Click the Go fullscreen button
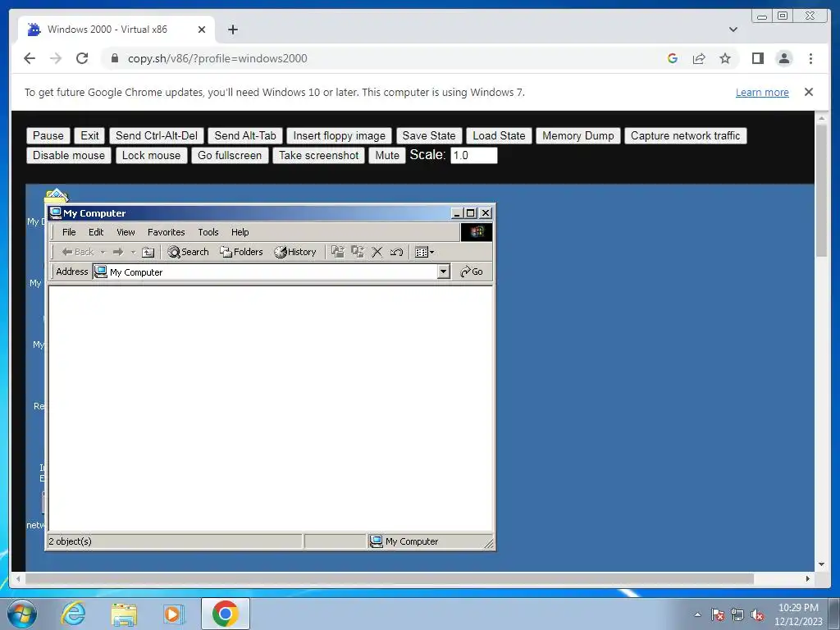The height and width of the screenshot is (630, 840). pyautogui.click(x=230, y=155)
